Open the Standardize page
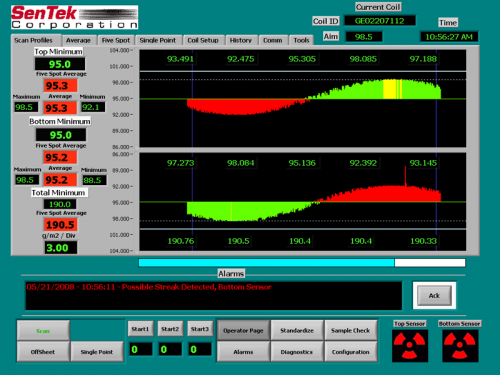 (297, 330)
